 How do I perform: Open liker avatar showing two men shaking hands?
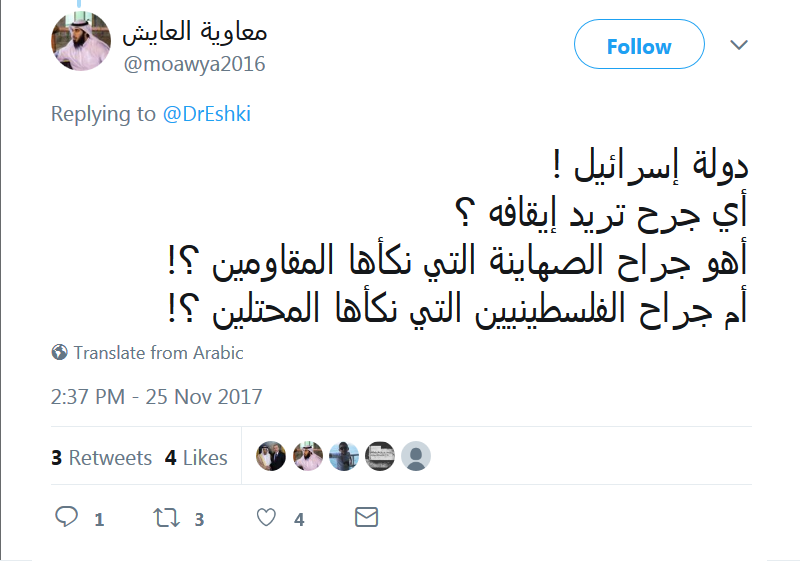point(272,457)
